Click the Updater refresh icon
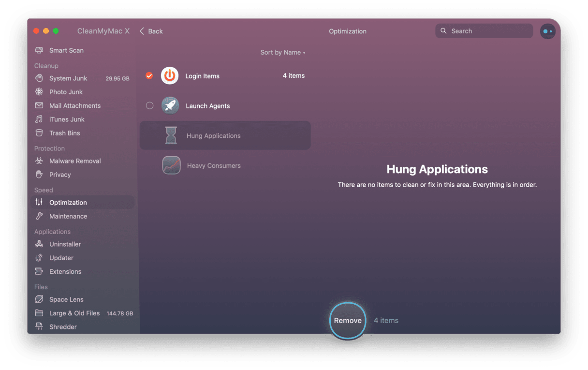Screen dimensions: 588x370 point(39,258)
